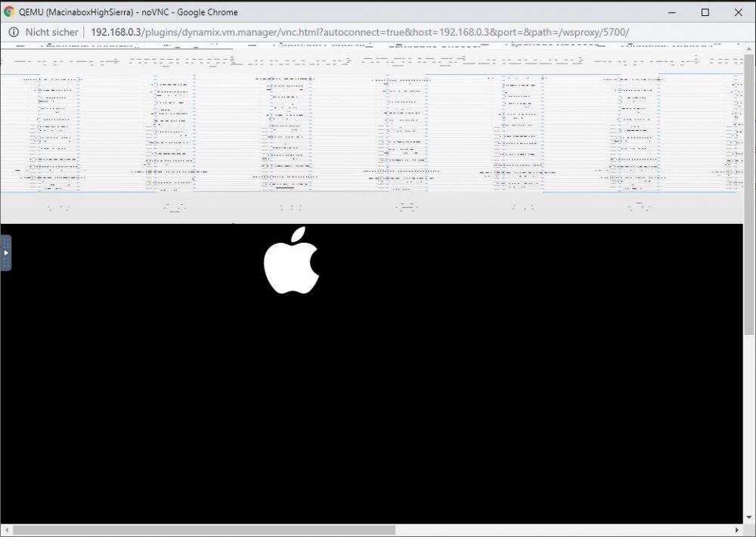Click the Apple logo on boot screen
Viewport: 756px width, 537px height.
coord(292,260)
